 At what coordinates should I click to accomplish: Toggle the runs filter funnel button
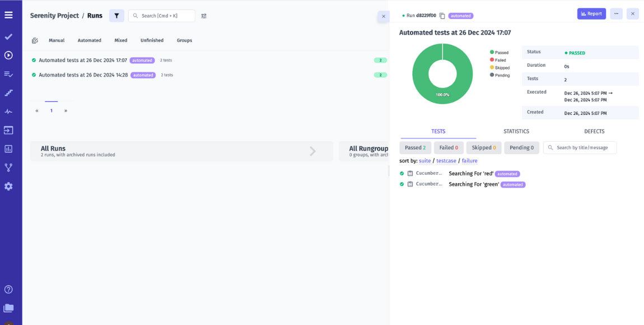[x=116, y=15]
